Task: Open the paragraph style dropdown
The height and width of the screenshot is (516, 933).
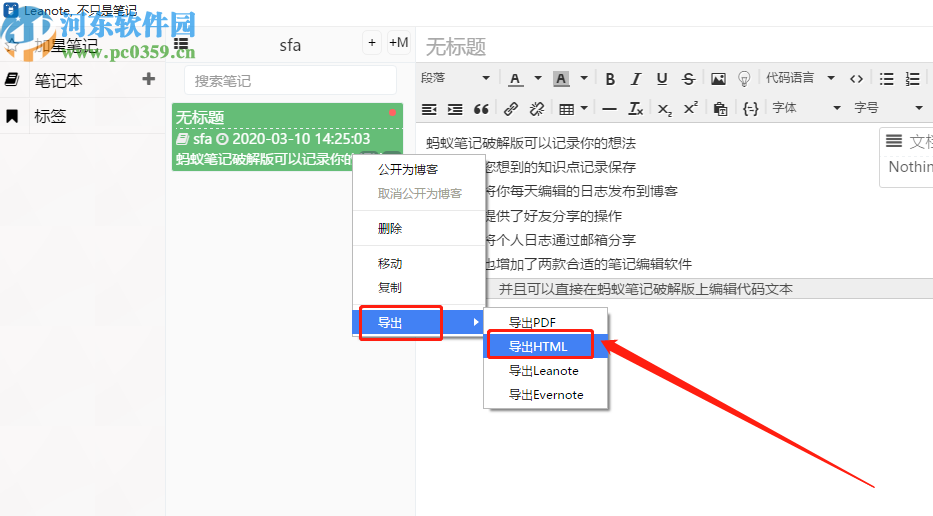Action: pos(455,78)
